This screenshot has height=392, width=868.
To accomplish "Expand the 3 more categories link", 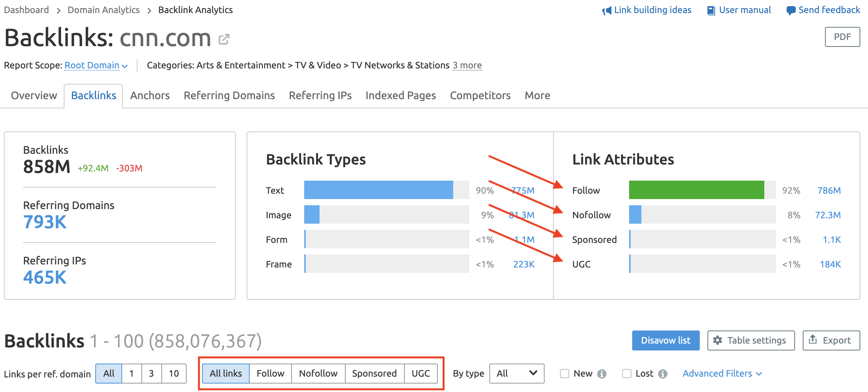I will (467, 65).
